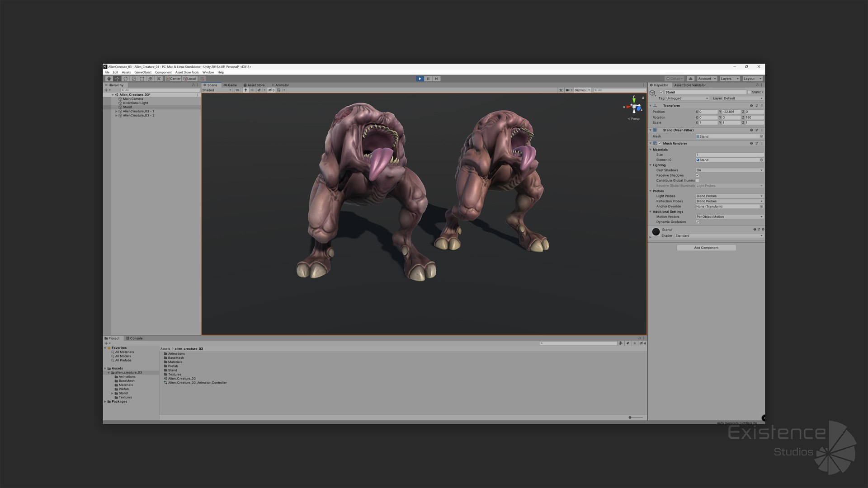Click the Persp projection label
This screenshot has height=488, width=868.
coord(634,119)
